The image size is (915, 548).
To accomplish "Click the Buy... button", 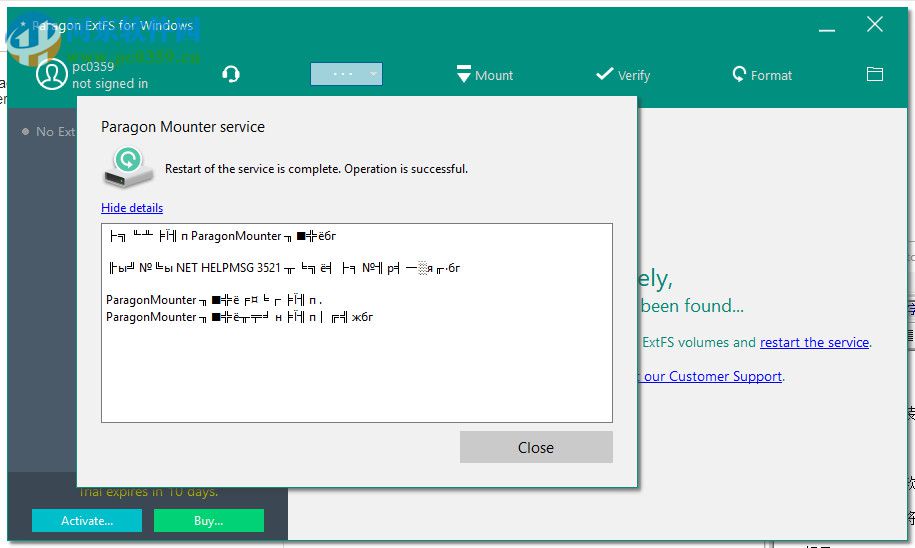I will [x=209, y=521].
